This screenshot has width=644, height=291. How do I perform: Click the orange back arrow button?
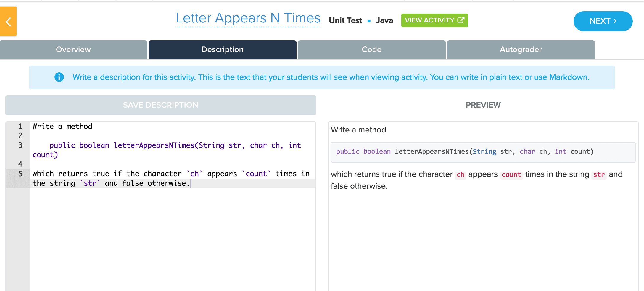point(8,22)
